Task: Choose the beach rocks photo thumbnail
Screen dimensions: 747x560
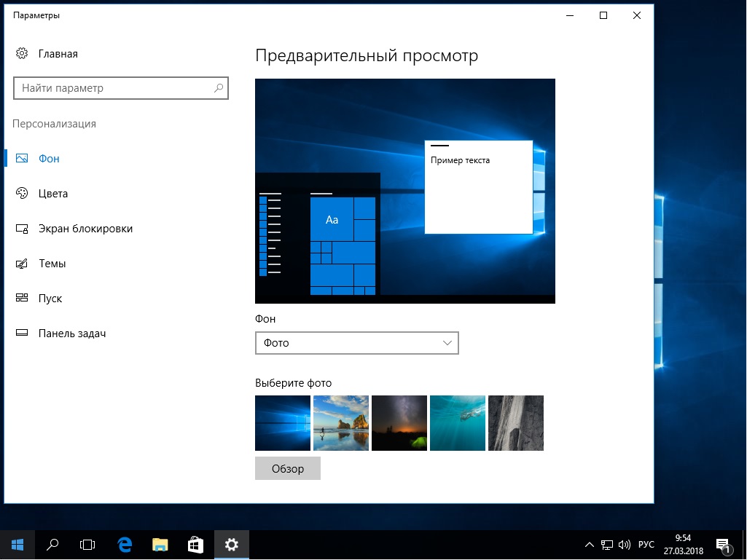Action: click(340, 423)
